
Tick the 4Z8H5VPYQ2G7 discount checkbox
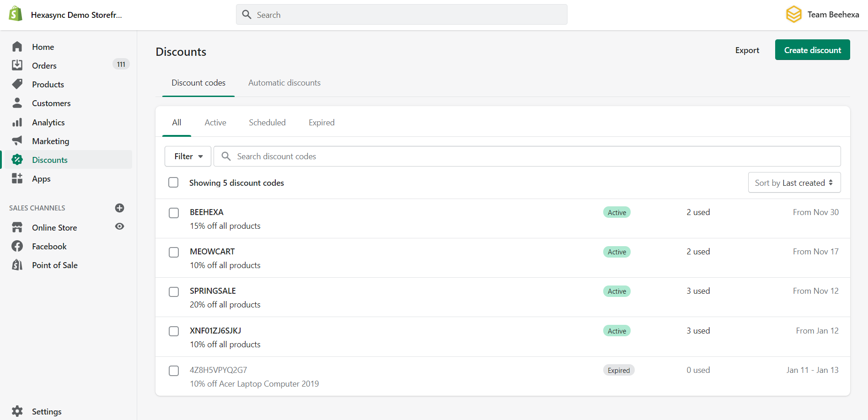tap(174, 371)
